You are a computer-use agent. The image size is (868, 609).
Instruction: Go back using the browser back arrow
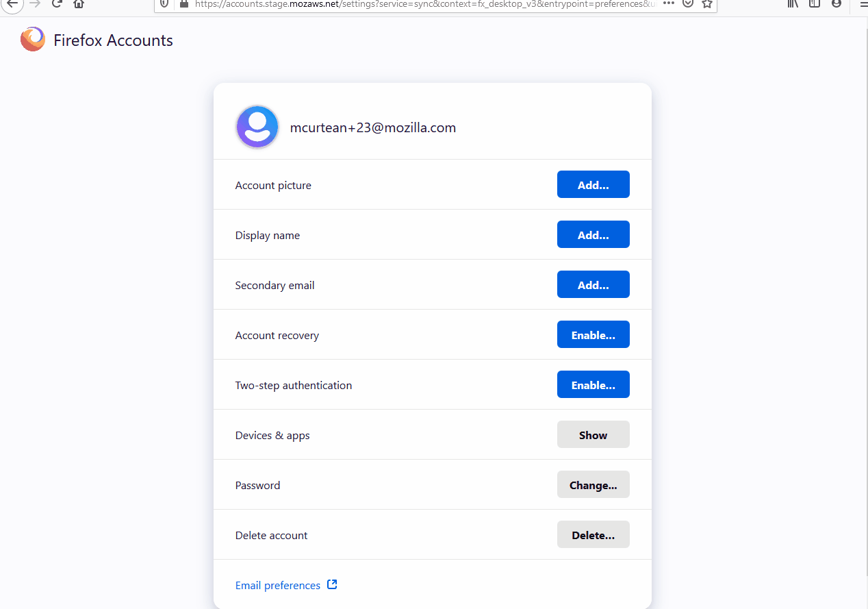(x=12, y=3)
